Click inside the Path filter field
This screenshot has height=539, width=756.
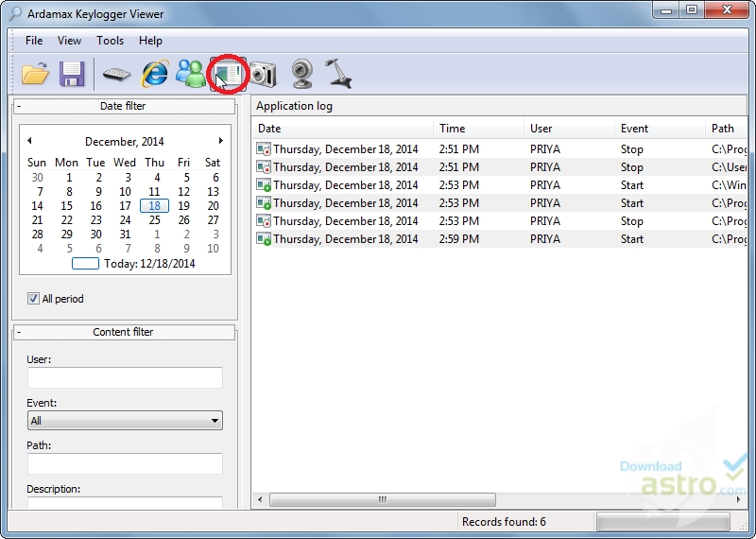pyautogui.click(x=125, y=463)
